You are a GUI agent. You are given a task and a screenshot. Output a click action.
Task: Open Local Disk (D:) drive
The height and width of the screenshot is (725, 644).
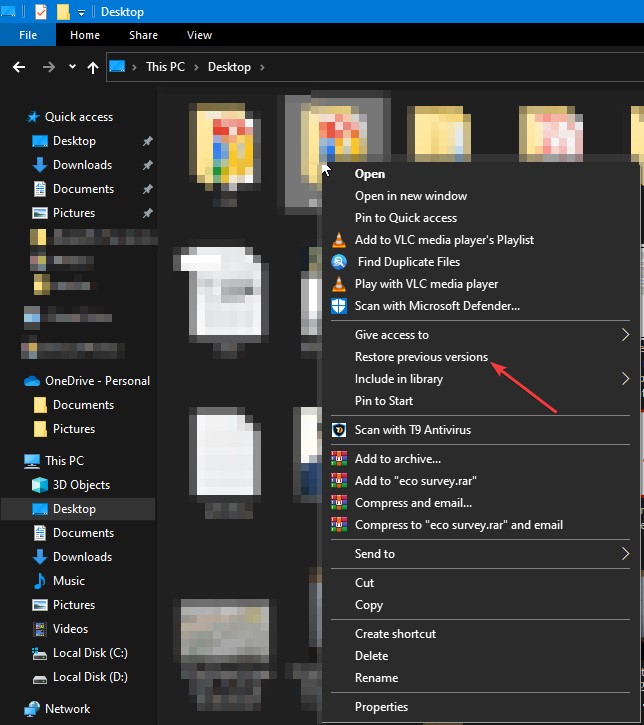point(90,677)
